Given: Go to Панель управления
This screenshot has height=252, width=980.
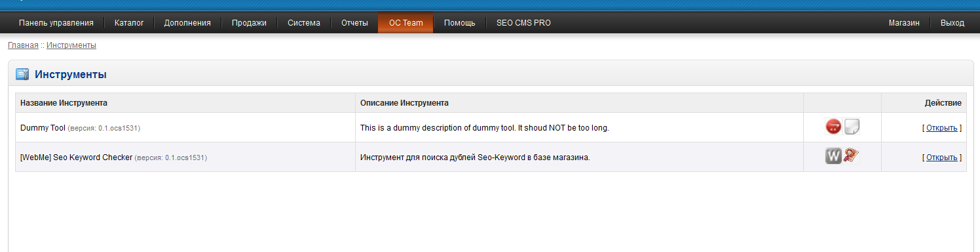Looking at the screenshot, I should pos(56,23).
